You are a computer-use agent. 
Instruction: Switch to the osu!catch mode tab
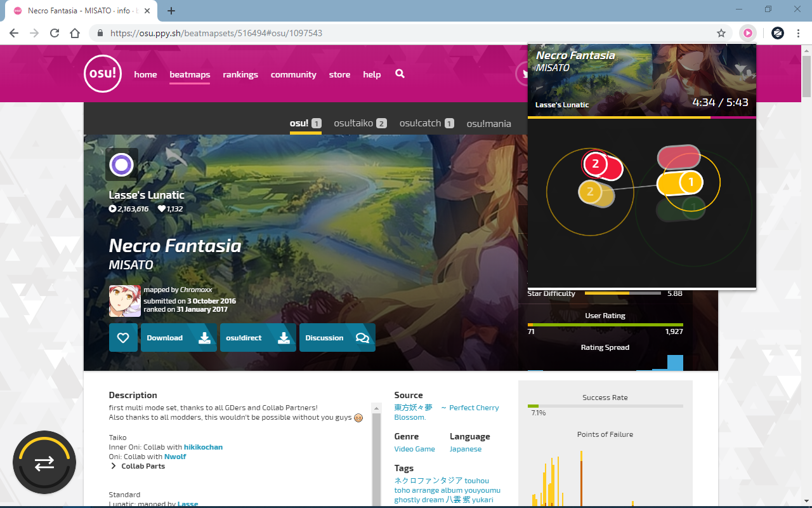coord(427,123)
